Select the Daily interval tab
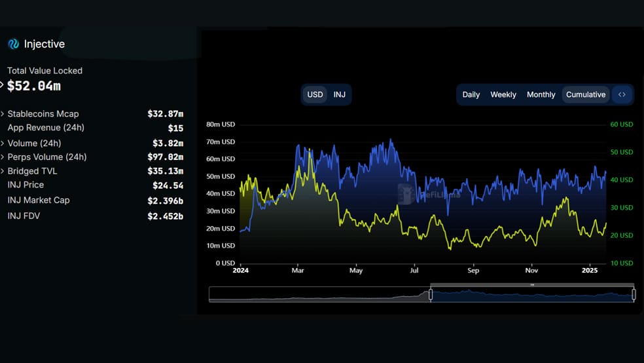Image resolution: width=644 pixels, height=363 pixels. pos(471,94)
